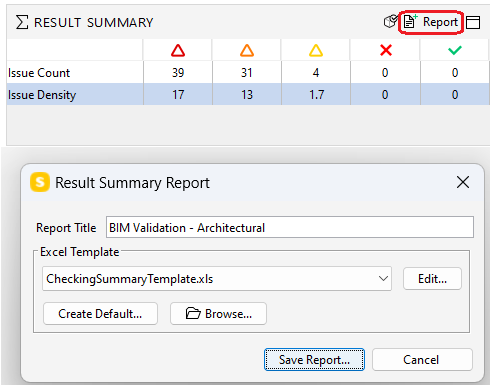Maximize the Result Summary panel via window icon

473,23
